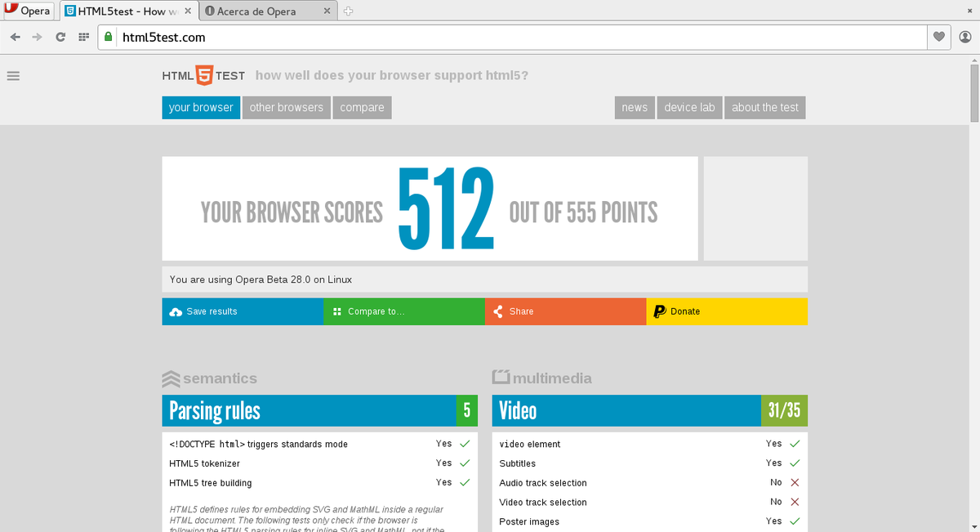Click the green check on Poster images

pos(795,521)
